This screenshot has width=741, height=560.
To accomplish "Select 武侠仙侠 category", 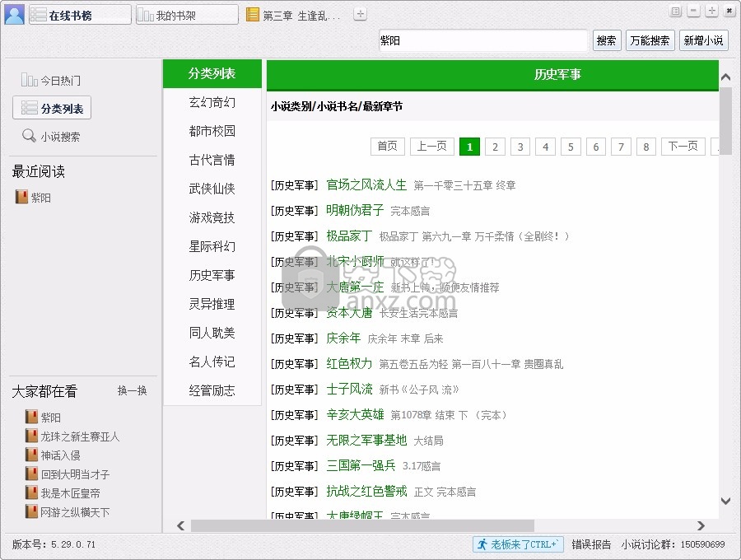I will (212, 189).
